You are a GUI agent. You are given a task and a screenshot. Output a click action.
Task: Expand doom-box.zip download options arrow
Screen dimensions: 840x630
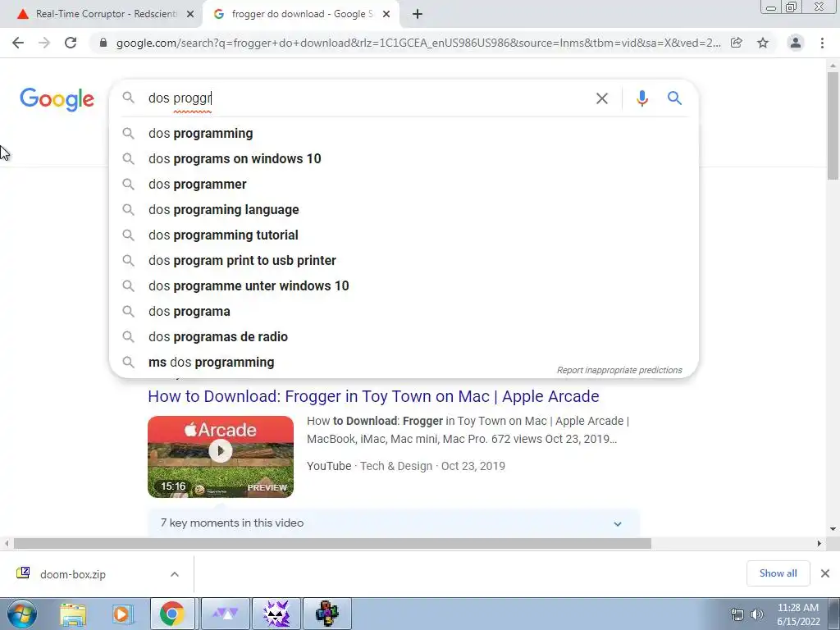click(175, 574)
